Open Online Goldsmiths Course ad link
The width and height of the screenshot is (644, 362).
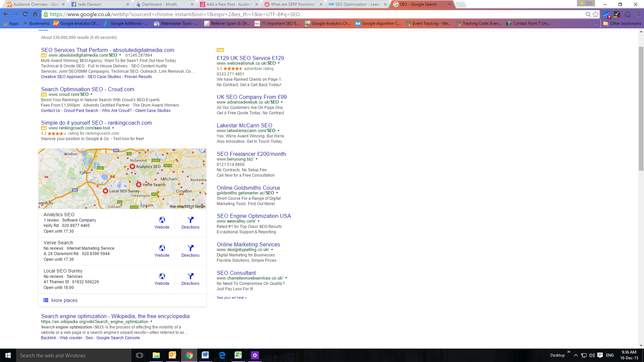pos(248,188)
